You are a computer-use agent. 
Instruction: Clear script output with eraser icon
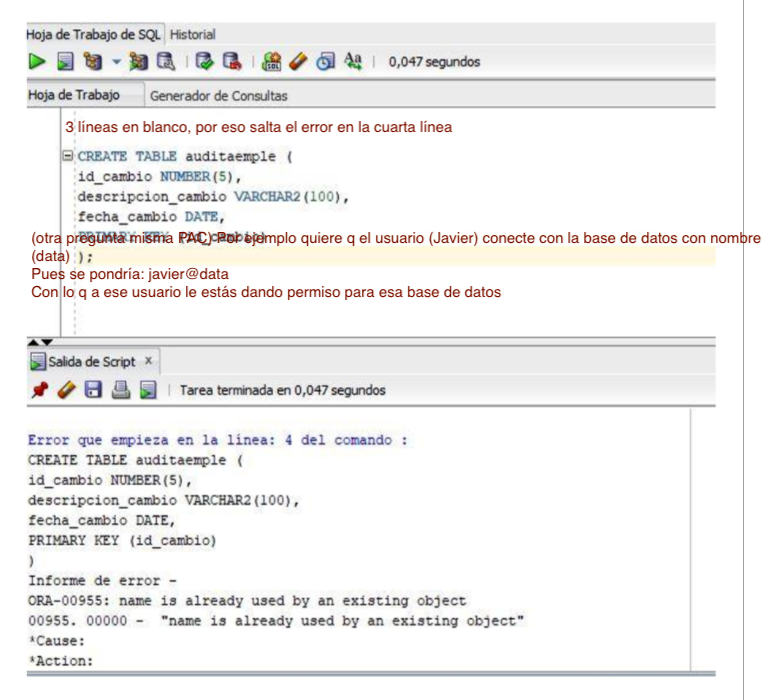point(65,390)
